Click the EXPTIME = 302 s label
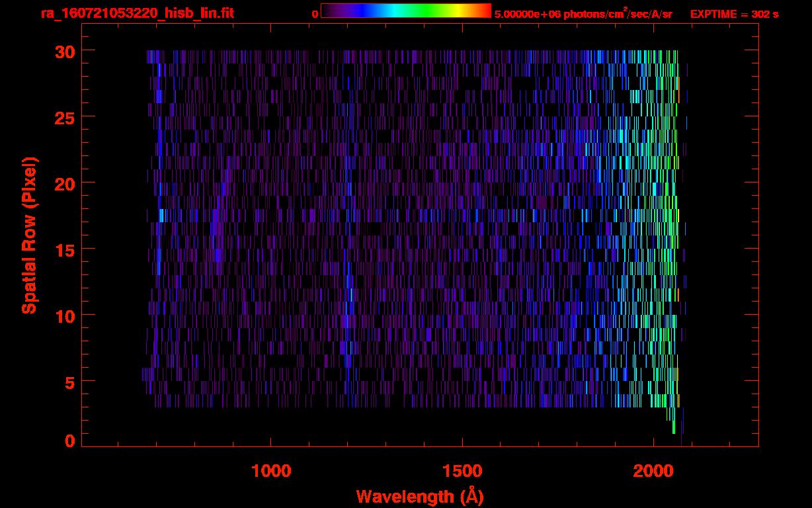 click(734, 14)
